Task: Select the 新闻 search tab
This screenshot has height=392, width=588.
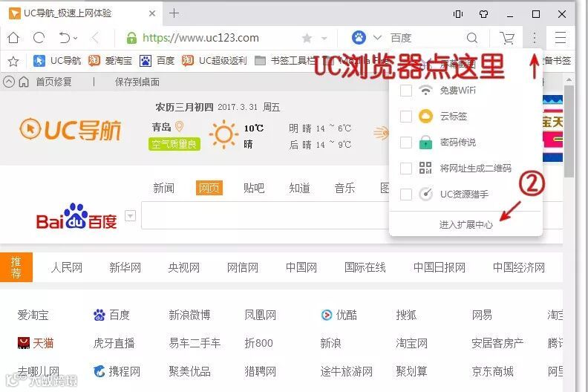Action: click(x=163, y=188)
